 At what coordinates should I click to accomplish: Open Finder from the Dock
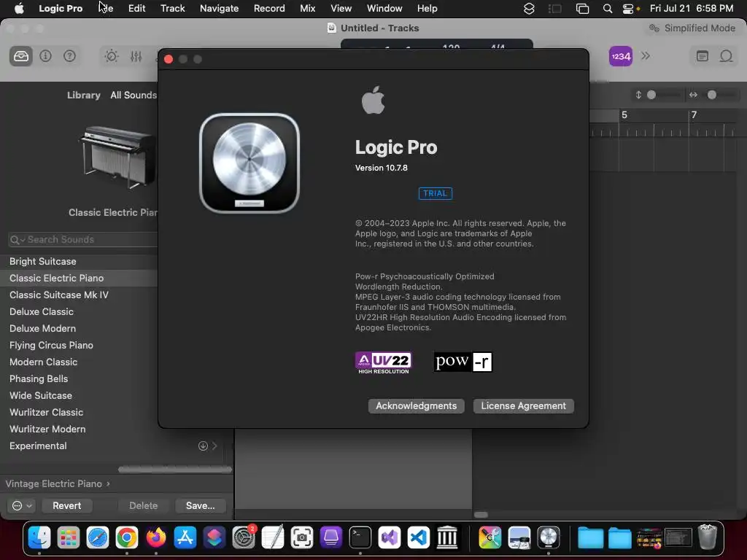pyautogui.click(x=39, y=538)
